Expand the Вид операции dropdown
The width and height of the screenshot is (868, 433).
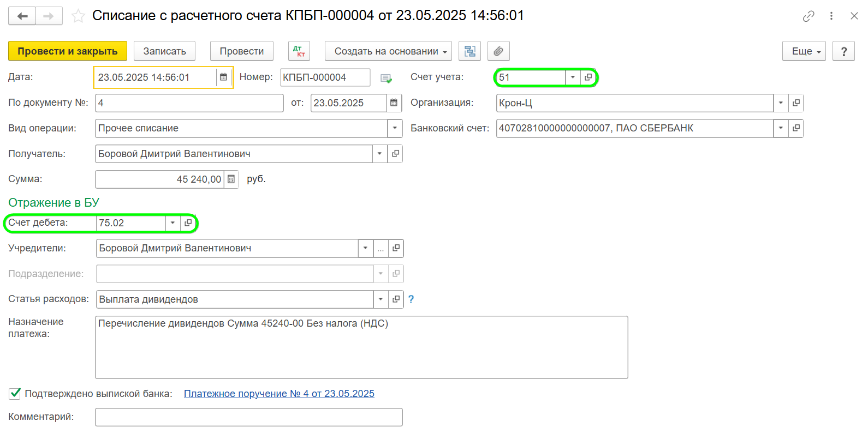pyautogui.click(x=395, y=128)
